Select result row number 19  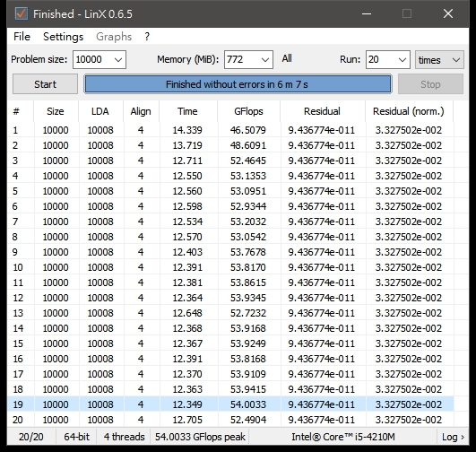[x=230, y=404]
